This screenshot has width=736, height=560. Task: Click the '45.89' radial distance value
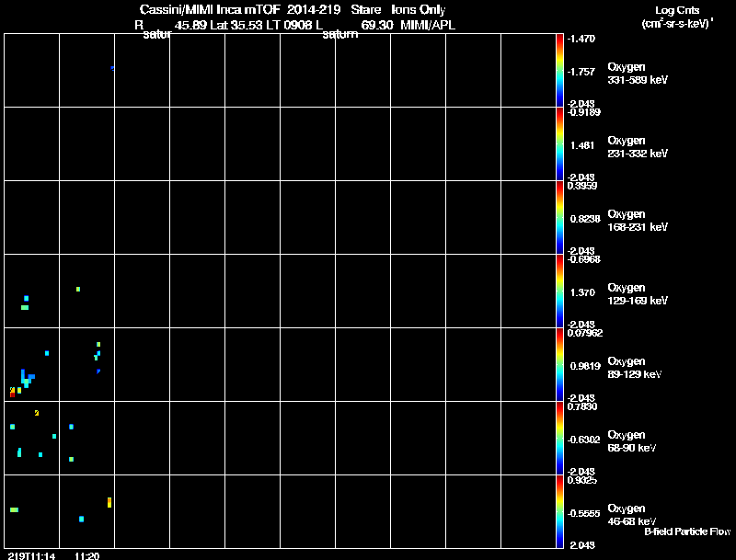click(190, 26)
